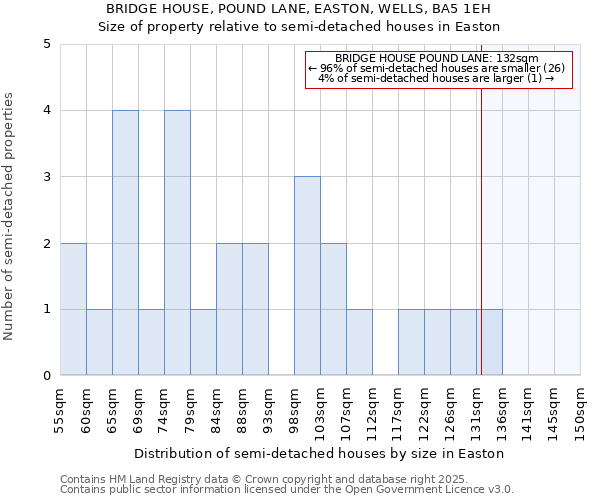Click the bar between 65sqm and 69sqm

click(x=125, y=243)
